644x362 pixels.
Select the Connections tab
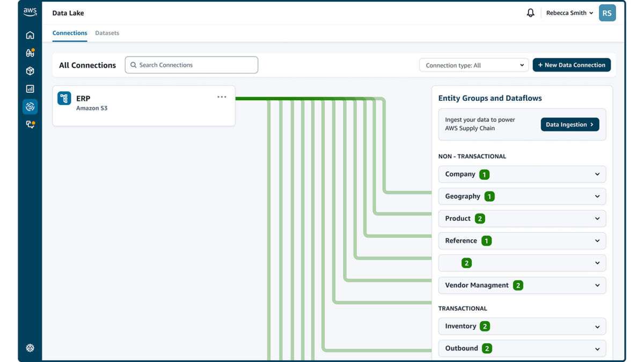69,33
